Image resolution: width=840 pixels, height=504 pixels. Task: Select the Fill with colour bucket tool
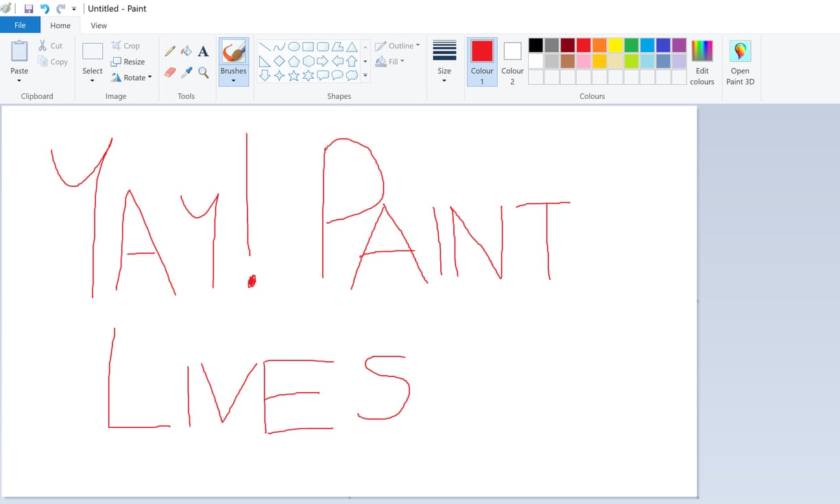187,51
